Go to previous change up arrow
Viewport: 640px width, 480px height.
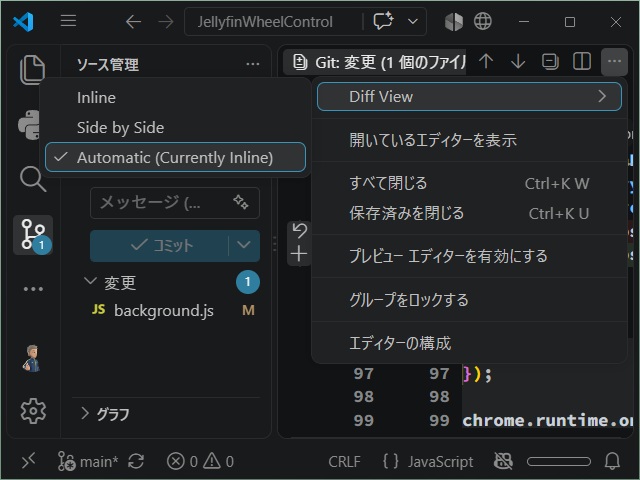coord(486,62)
